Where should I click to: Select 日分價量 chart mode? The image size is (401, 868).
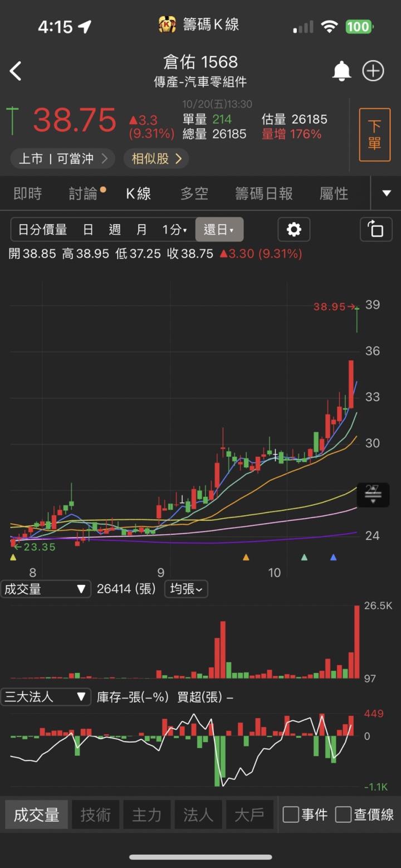(x=42, y=230)
